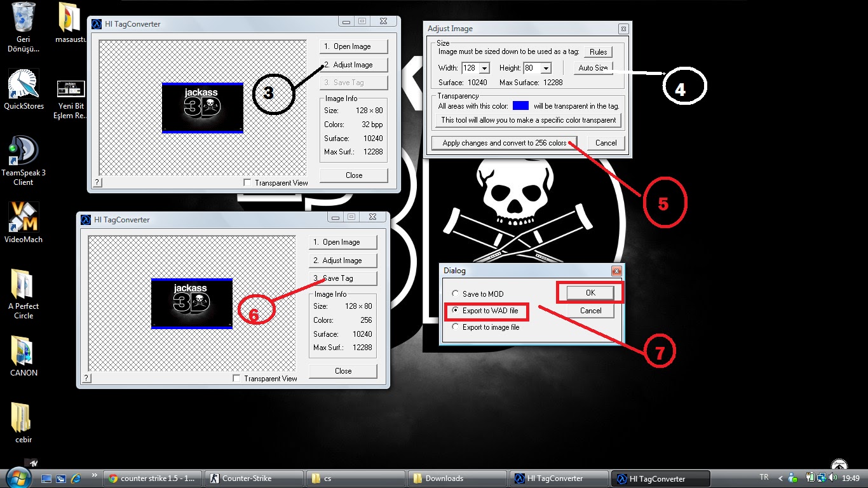Viewport: 868px width, 488px height.
Task: Click Close in the 256-color TagConverter window
Action: click(x=342, y=371)
